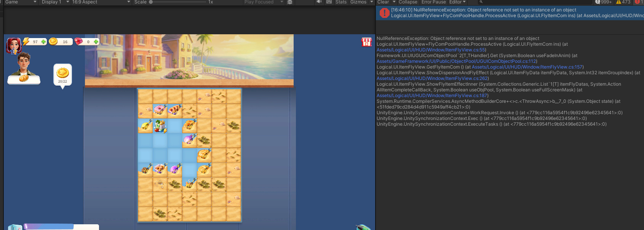This screenshot has height=230, width=644.
Task: Toggle the Game view bug debug icon
Action: pyautogui.click(x=290, y=2)
